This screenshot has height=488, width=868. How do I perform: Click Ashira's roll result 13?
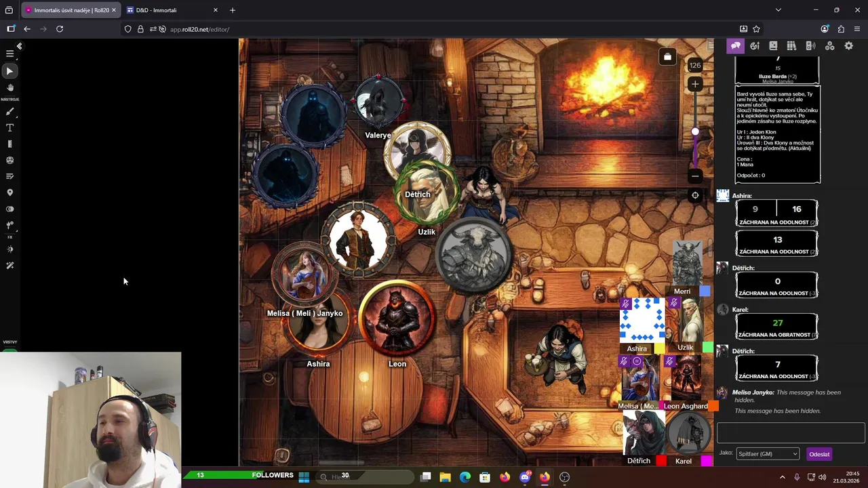pyautogui.click(x=777, y=239)
